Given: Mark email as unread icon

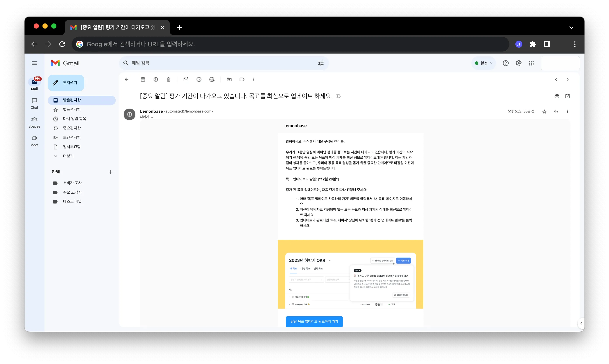Looking at the screenshot, I should point(186,79).
